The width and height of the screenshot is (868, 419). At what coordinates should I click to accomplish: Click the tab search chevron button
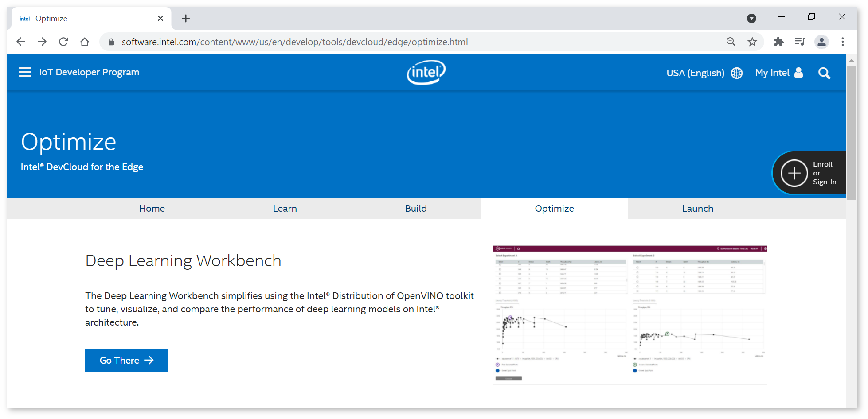point(751,18)
